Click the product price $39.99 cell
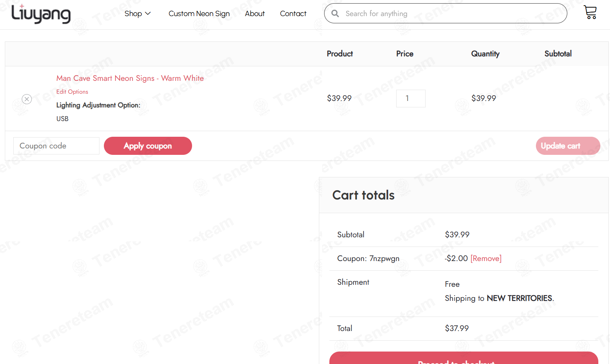 click(x=339, y=98)
